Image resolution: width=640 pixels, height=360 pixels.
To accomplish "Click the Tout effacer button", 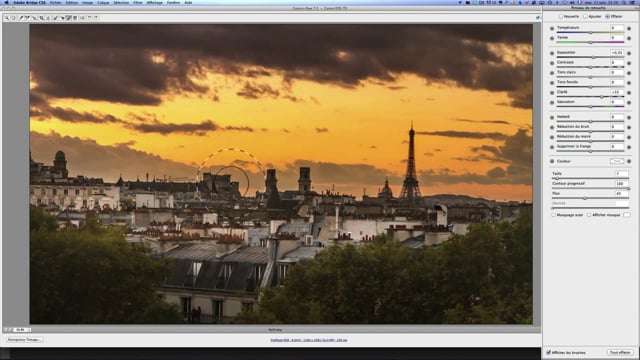I will pyautogui.click(x=620, y=352).
